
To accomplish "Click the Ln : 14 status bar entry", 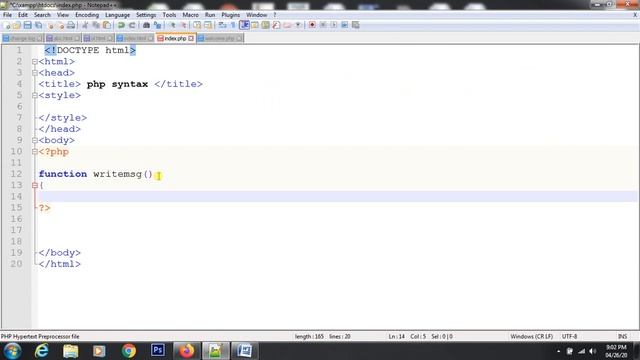I will tap(396, 336).
